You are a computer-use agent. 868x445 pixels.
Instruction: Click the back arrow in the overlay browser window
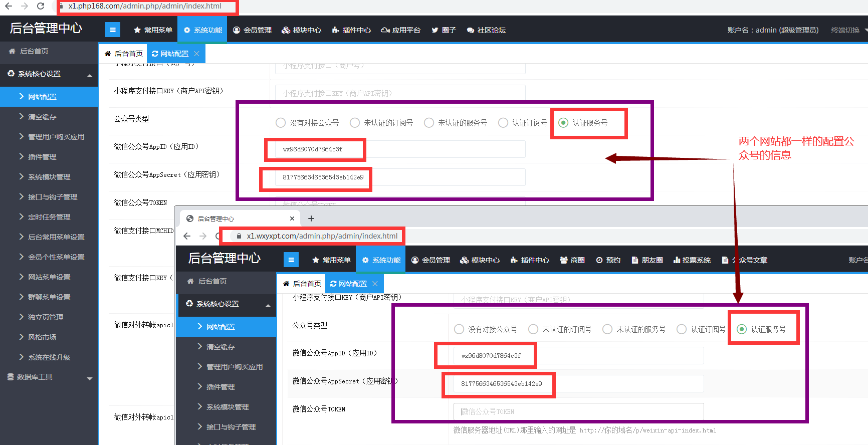coord(187,236)
